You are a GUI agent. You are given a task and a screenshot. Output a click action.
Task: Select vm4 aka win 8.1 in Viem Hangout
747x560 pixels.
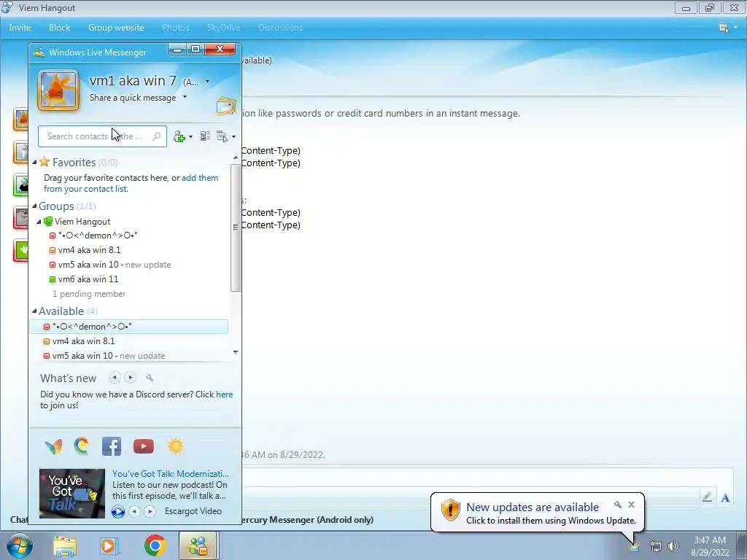click(x=89, y=250)
